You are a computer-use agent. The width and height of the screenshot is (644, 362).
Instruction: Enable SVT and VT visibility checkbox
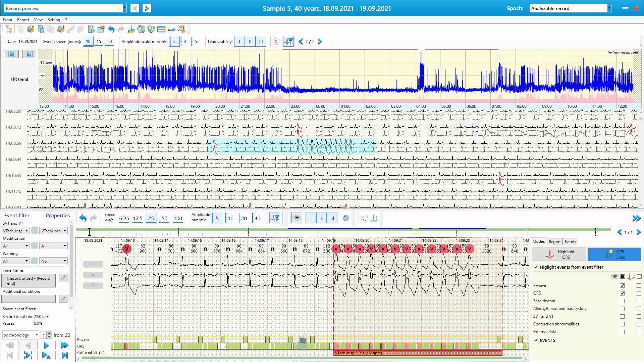(622, 316)
